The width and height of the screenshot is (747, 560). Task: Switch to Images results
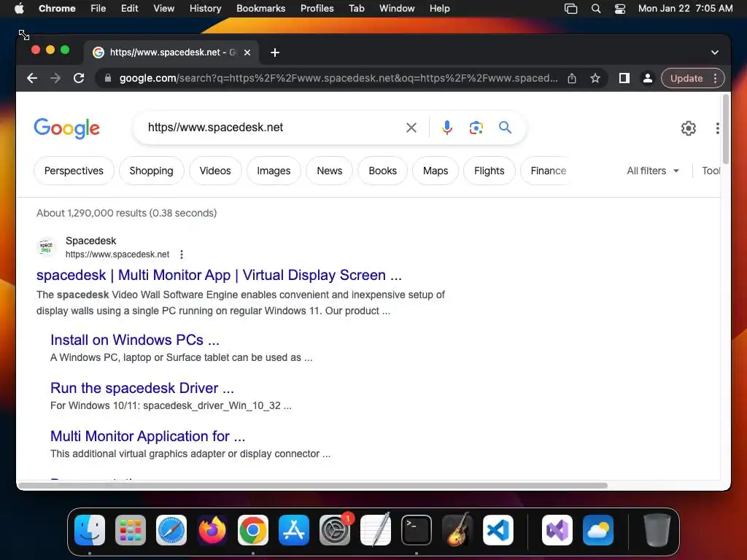[274, 171]
